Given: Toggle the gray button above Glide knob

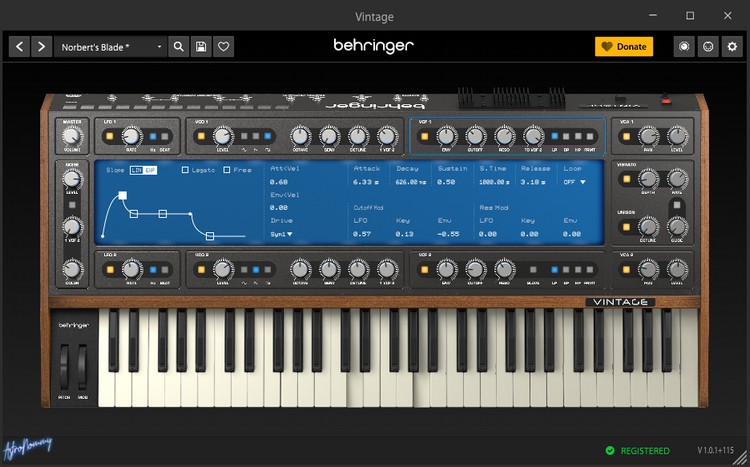Looking at the screenshot, I should coord(677,205).
